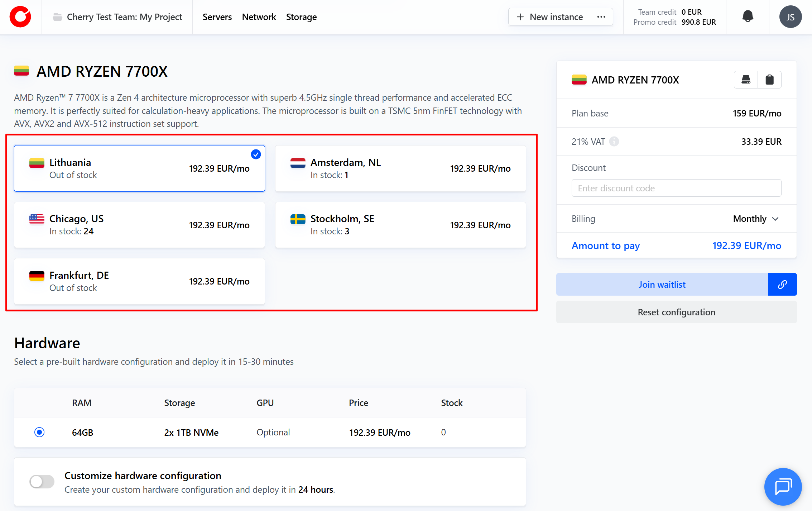The height and width of the screenshot is (511, 812).
Task: Click the project folder icon
Action: pos(57,17)
